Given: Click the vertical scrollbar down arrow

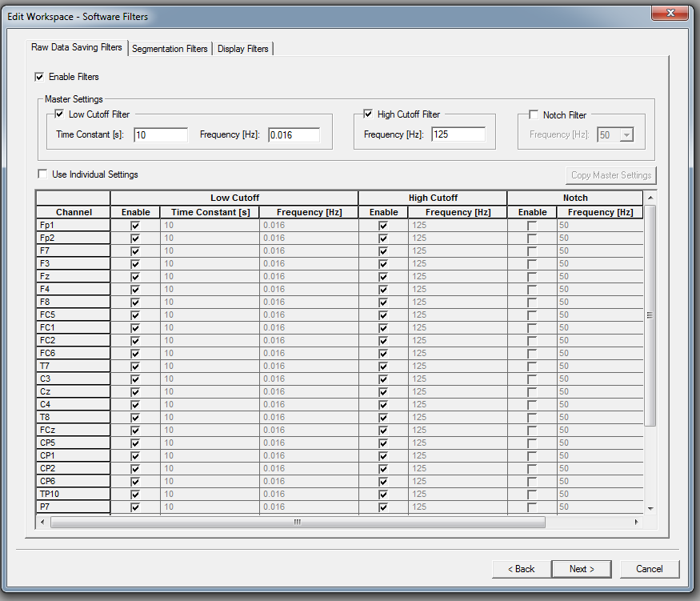Looking at the screenshot, I should pos(650,508).
